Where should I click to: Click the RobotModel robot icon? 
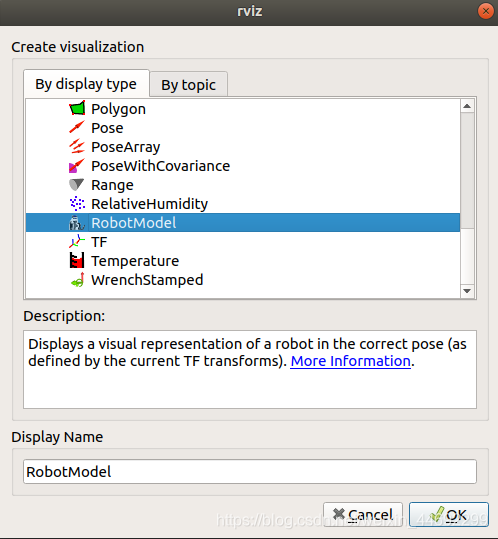pos(77,223)
